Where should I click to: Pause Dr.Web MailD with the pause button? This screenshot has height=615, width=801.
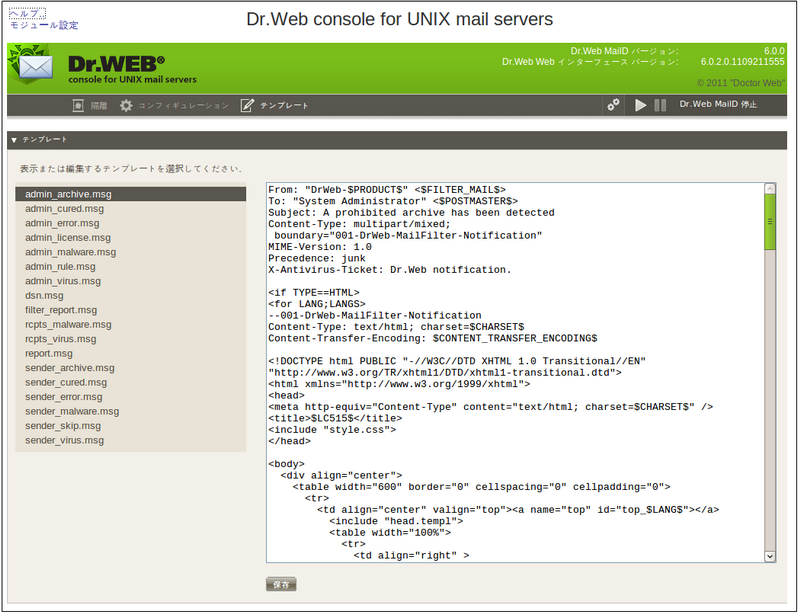660,105
